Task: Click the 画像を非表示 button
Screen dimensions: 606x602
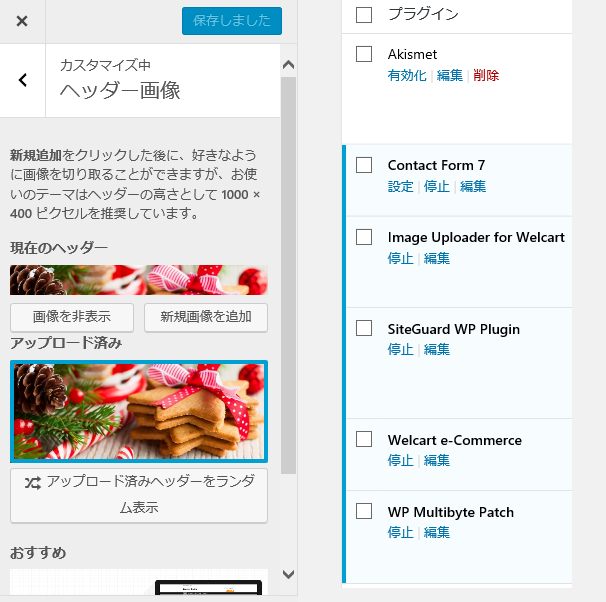Action: pos(72,317)
